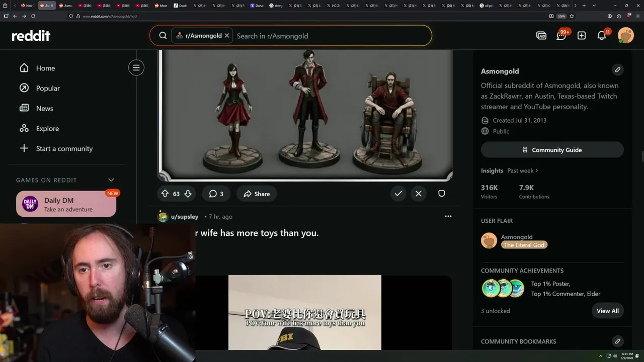644x362 pixels.
Task: Remove the r/Asmongold search filter
Action: (227, 36)
